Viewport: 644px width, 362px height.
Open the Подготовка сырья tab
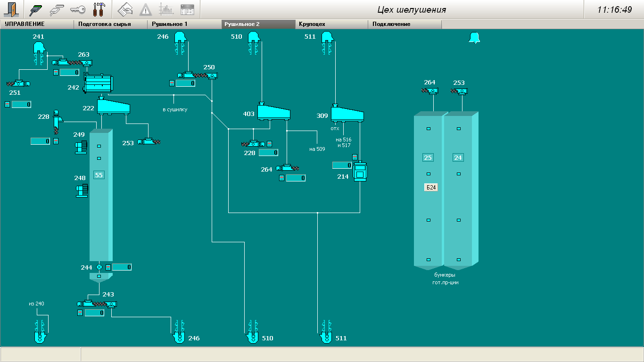pos(111,24)
